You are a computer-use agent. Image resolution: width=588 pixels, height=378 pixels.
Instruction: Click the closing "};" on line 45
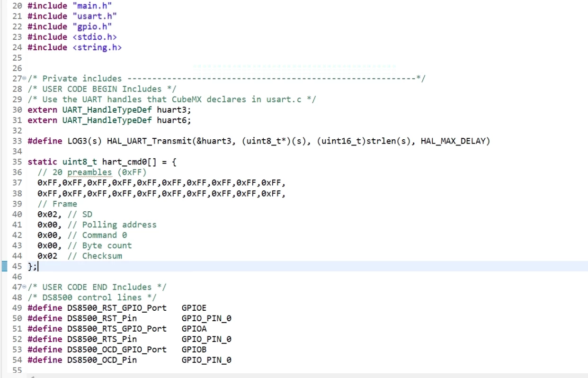click(32, 266)
